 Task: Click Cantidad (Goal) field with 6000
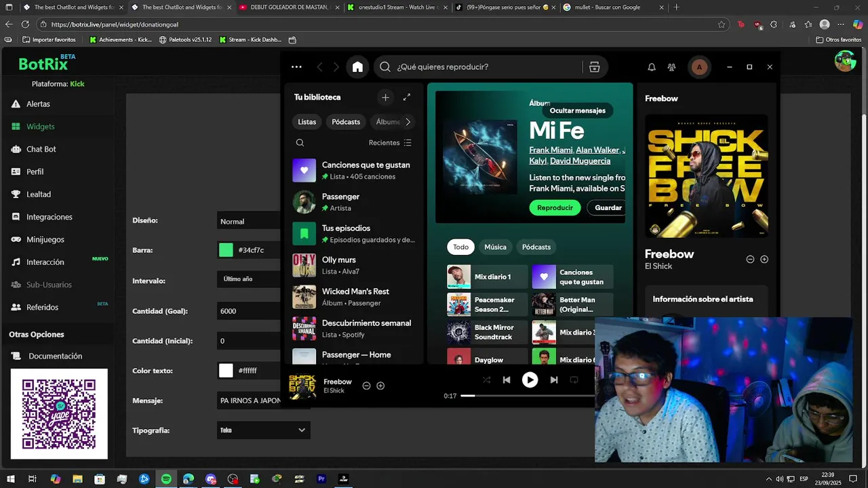click(249, 311)
